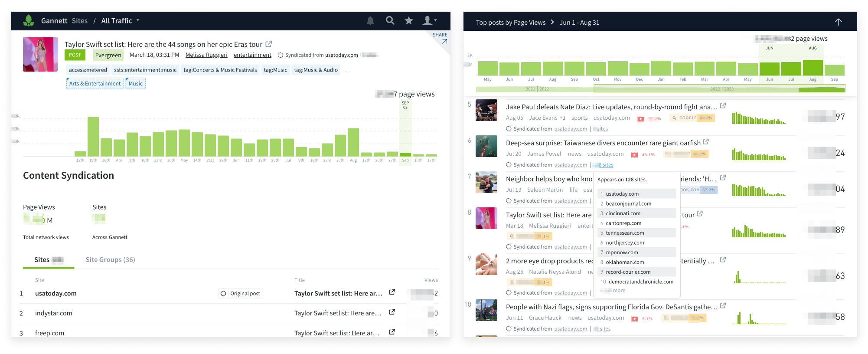Switch to Site Groups (36) tab

tap(111, 259)
